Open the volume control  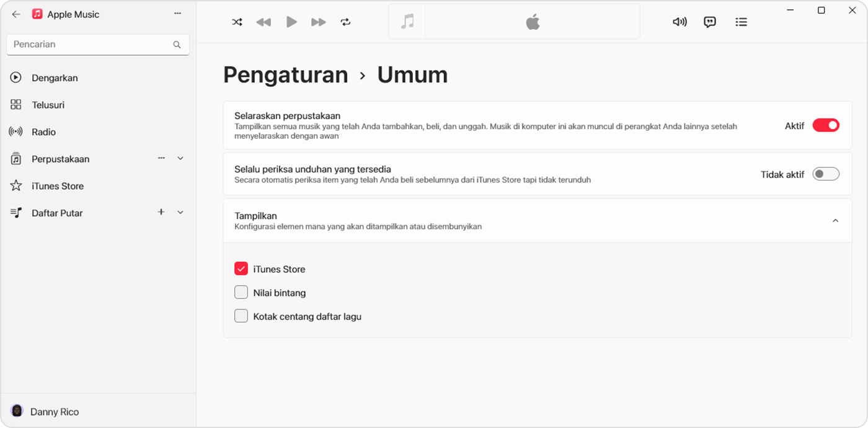point(680,22)
